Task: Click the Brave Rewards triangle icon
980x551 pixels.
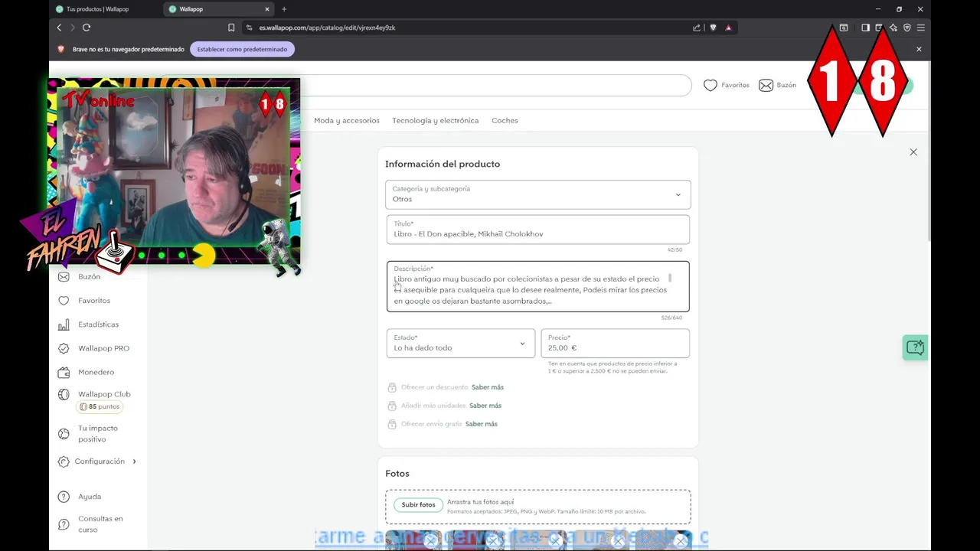Action: (x=728, y=28)
